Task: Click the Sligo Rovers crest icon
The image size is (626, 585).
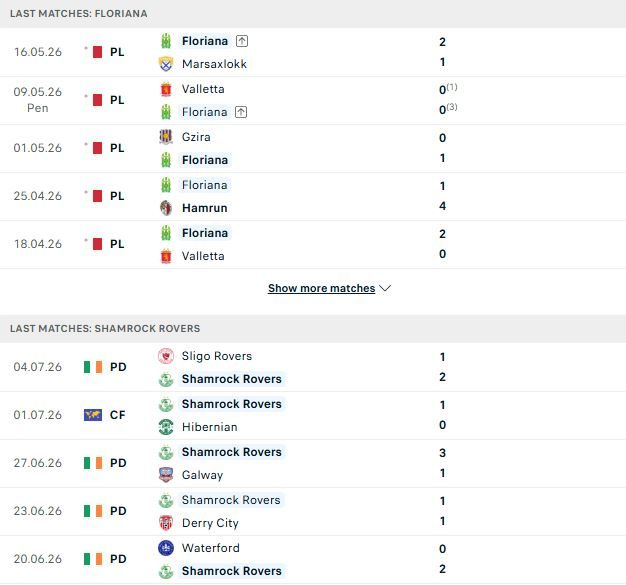Action: (166, 356)
